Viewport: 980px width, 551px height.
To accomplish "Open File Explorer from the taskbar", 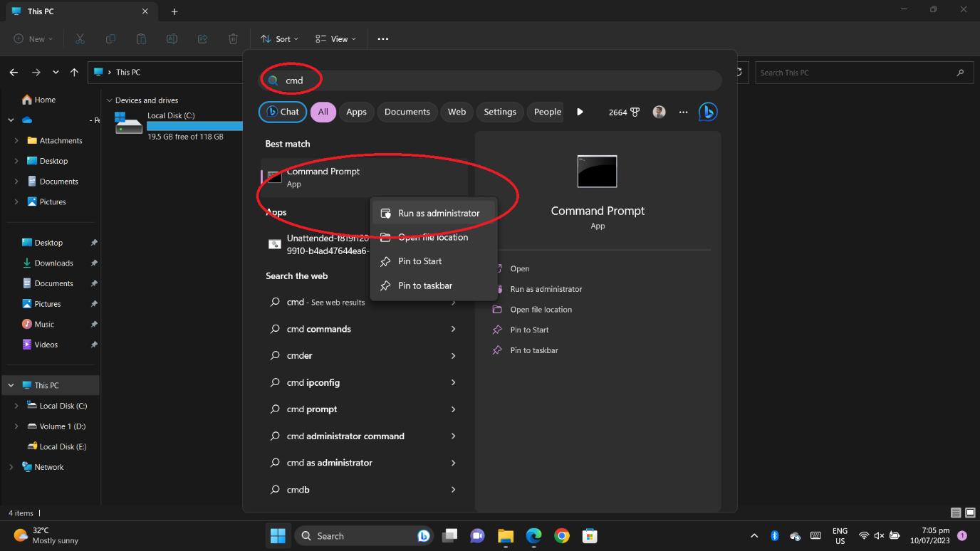I will (x=506, y=536).
